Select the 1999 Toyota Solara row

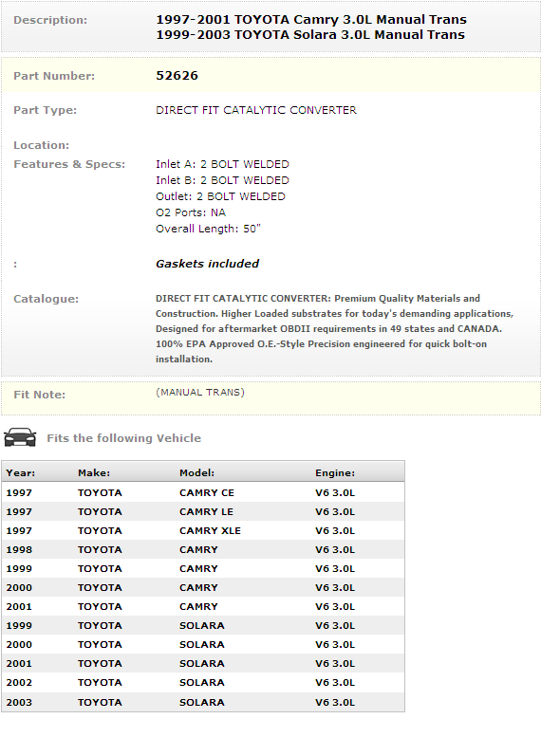click(203, 625)
